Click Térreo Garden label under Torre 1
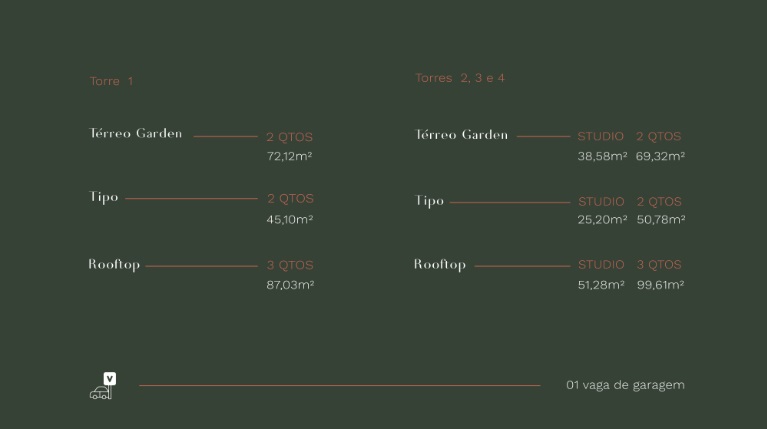The height and width of the screenshot is (429, 767). pos(136,134)
